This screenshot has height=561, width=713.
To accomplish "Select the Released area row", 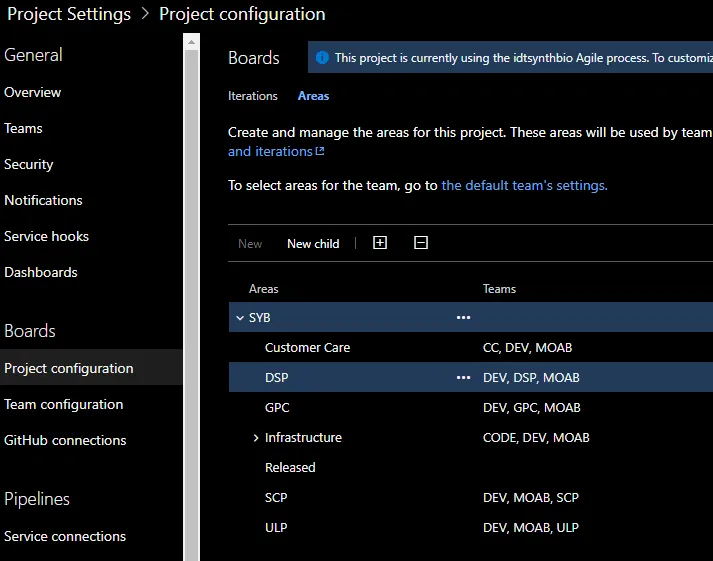I will click(290, 468).
